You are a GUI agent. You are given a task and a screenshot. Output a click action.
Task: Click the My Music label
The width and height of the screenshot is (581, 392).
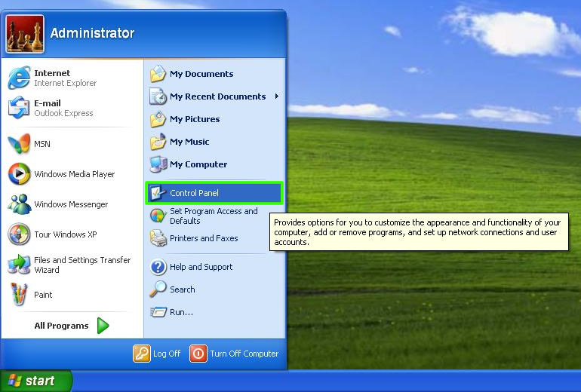click(189, 142)
